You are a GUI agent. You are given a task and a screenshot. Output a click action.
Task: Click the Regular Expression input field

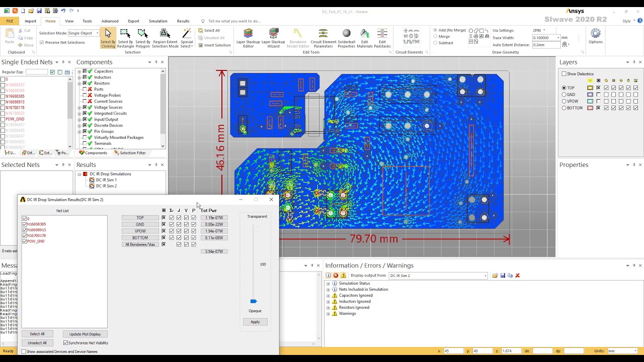(37, 72)
